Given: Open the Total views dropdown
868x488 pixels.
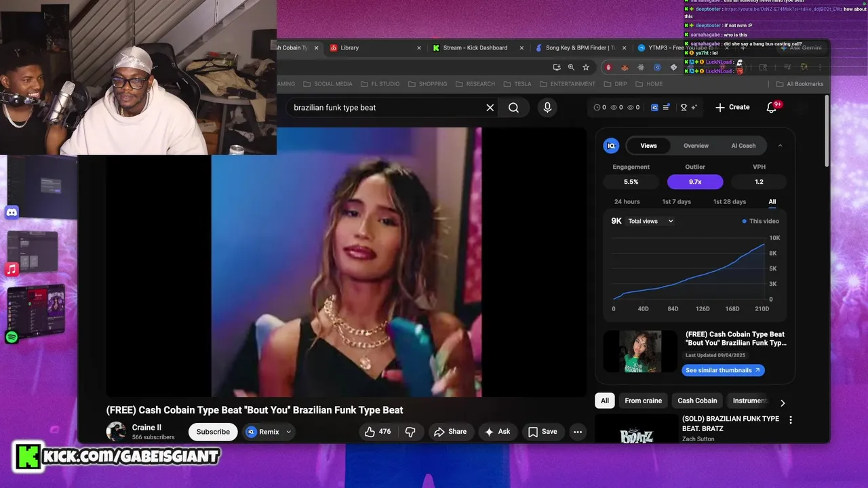Looking at the screenshot, I should 650,221.
